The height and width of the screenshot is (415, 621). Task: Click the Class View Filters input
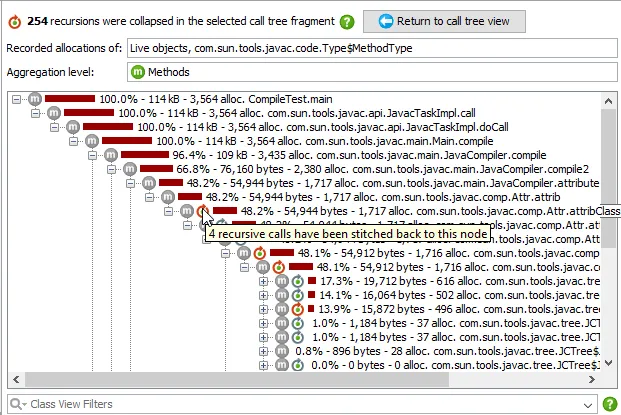(302, 404)
